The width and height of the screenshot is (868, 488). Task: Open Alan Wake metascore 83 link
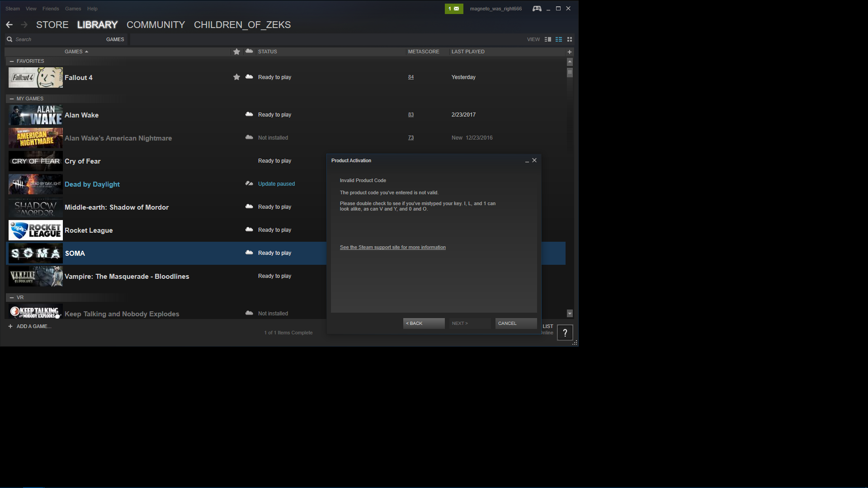[411, 115]
